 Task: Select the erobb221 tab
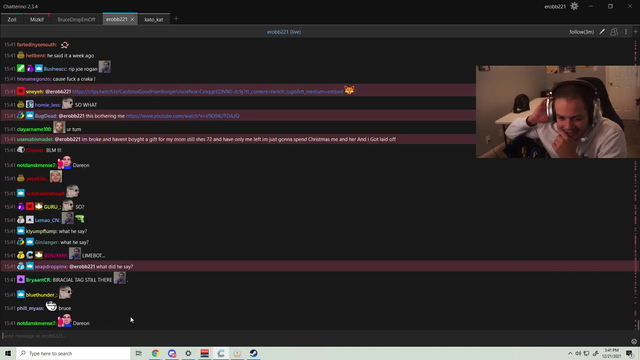click(x=117, y=19)
